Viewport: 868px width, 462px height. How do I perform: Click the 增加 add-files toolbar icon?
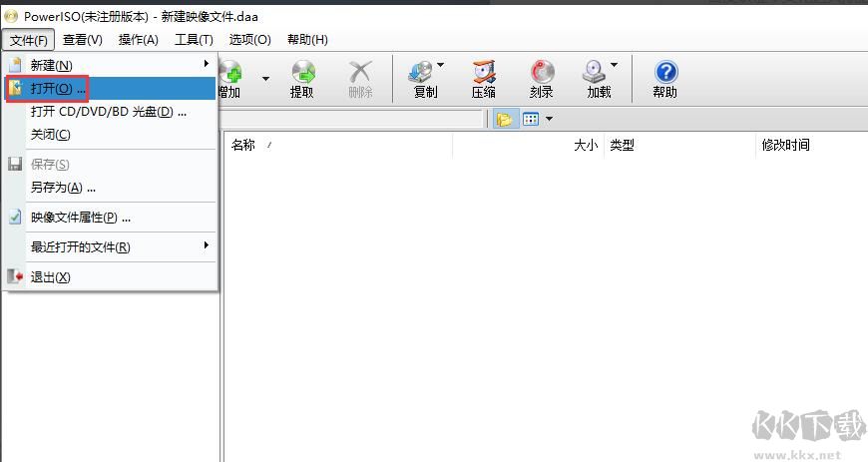[230, 79]
